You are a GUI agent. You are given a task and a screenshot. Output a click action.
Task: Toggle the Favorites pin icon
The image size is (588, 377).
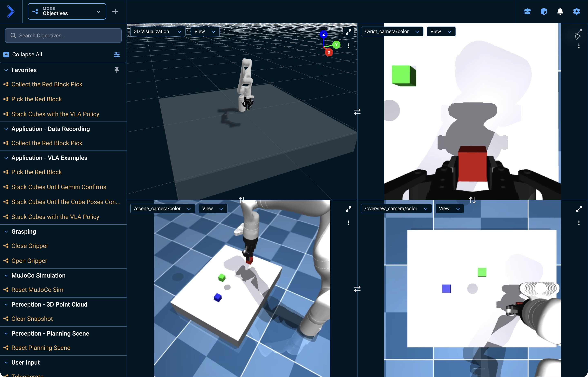pyautogui.click(x=117, y=70)
